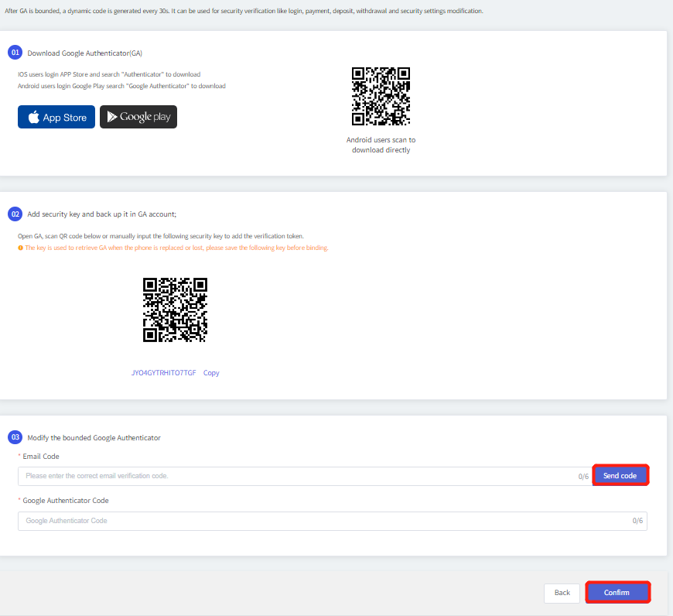The height and width of the screenshot is (616, 673).
Task: Click the Google Authenticator Code label
Action: [x=66, y=501]
